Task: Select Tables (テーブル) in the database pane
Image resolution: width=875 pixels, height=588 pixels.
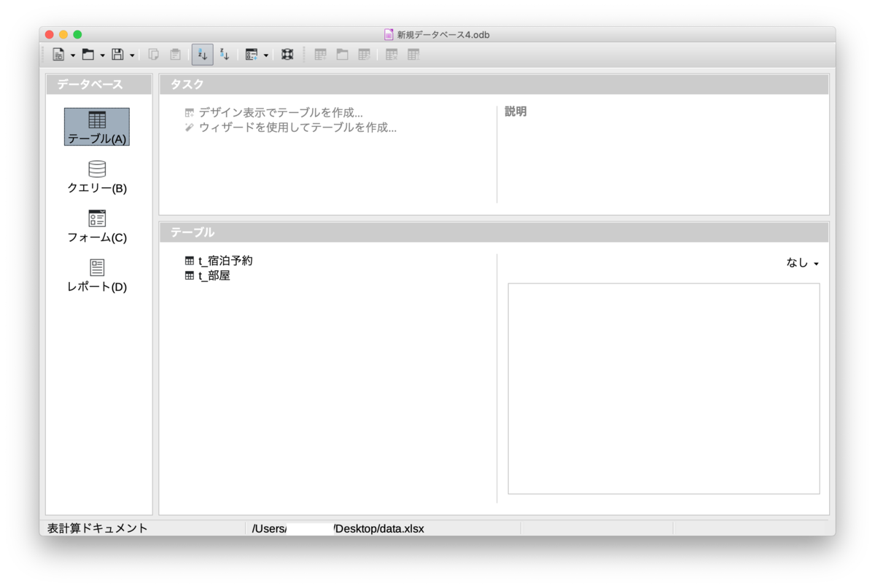Action: [x=97, y=127]
